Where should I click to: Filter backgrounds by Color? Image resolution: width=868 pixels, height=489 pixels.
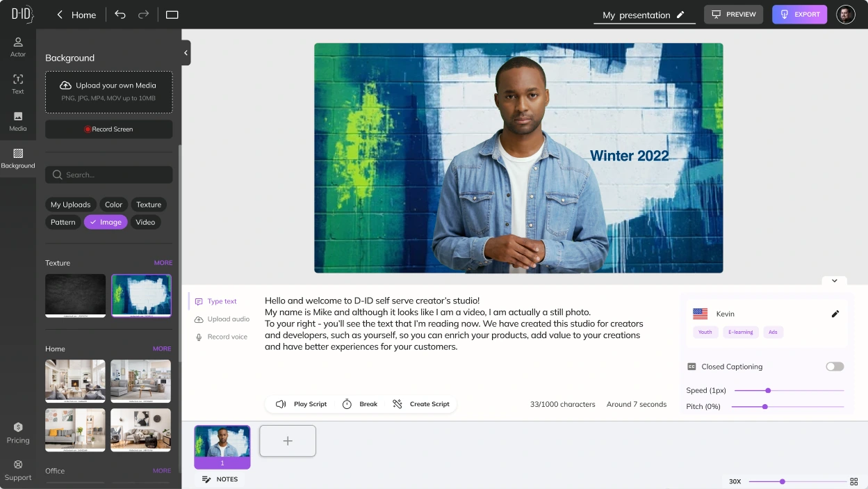113,205
